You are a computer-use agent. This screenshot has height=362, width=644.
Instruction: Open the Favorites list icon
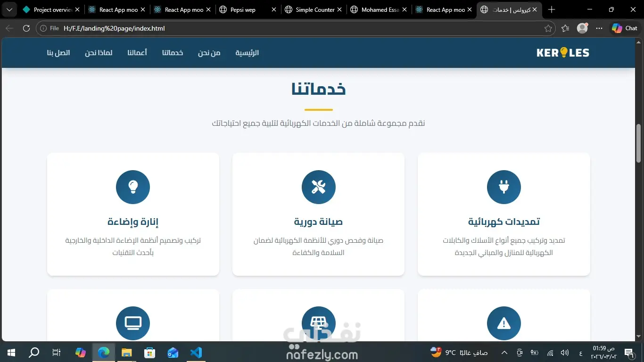565,28
